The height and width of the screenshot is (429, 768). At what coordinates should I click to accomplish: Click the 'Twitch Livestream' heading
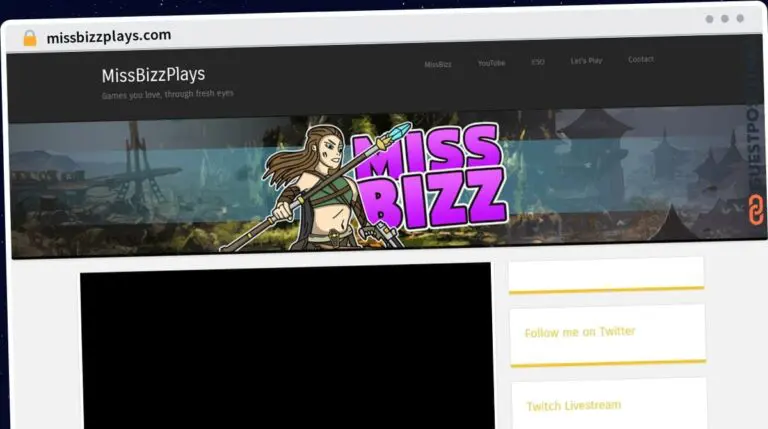click(574, 405)
